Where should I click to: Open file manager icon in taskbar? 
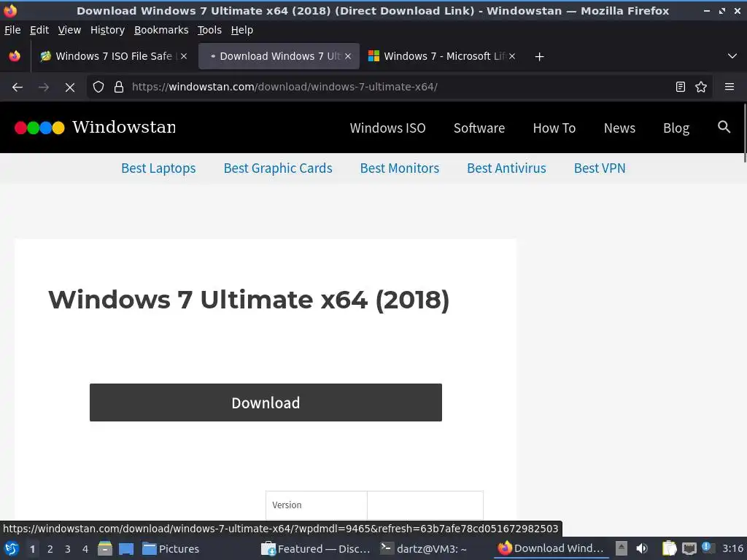[105, 549]
